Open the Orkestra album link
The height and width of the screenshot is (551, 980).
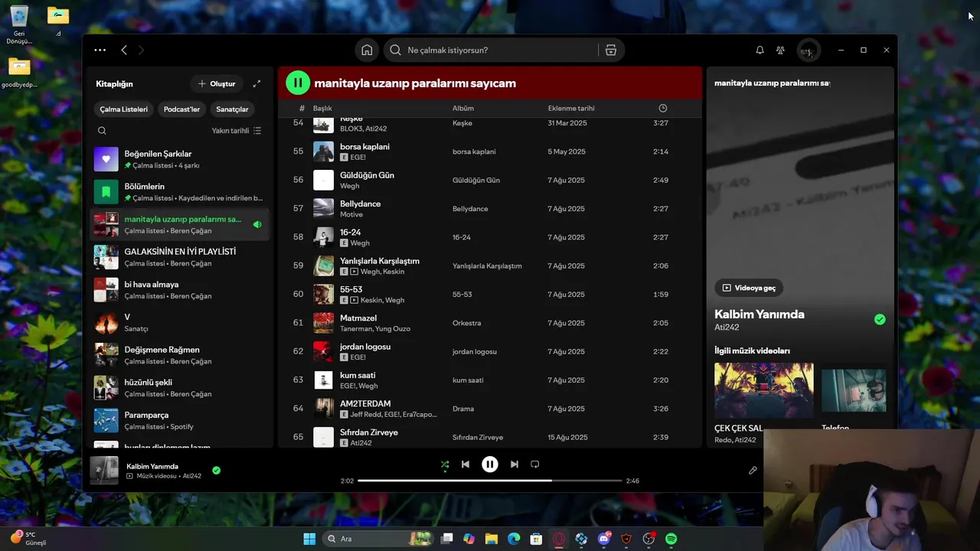tap(466, 323)
